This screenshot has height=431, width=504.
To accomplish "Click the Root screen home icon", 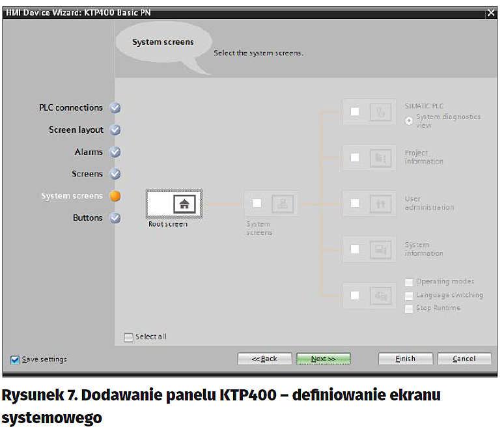I will click(185, 204).
